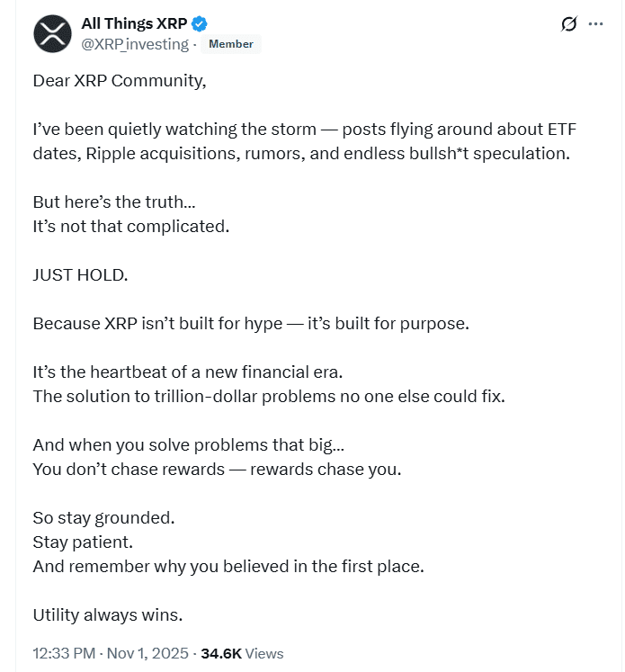Click the "Utility always wins." closing line
This screenshot has width=625, height=672.
pyautogui.click(x=108, y=615)
